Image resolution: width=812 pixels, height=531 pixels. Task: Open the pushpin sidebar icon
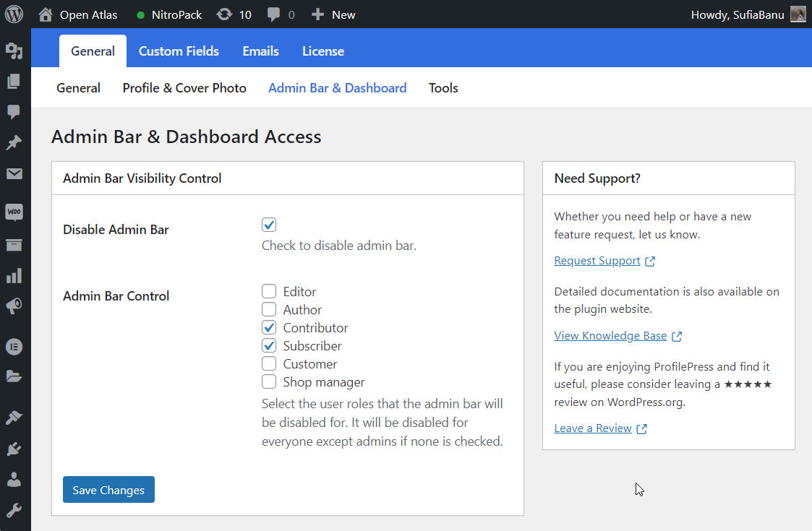coord(14,142)
